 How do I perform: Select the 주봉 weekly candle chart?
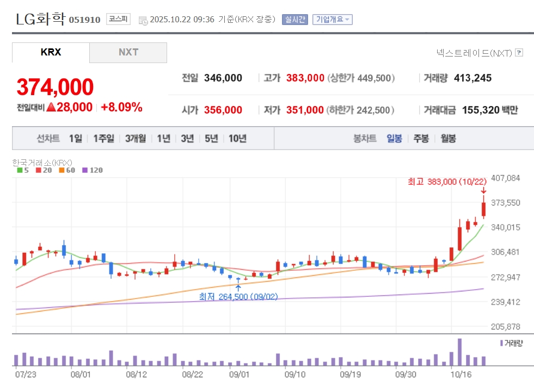(x=421, y=139)
